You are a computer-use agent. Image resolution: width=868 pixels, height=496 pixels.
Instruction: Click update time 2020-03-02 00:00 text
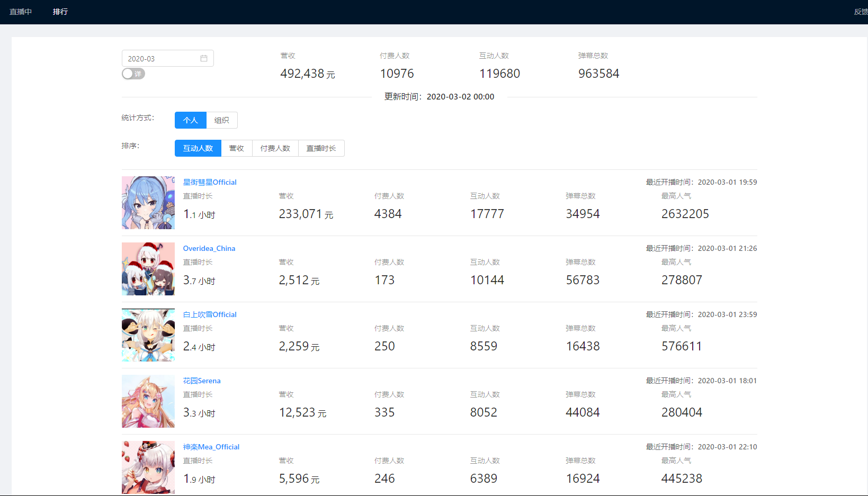click(x=461, y=96)
